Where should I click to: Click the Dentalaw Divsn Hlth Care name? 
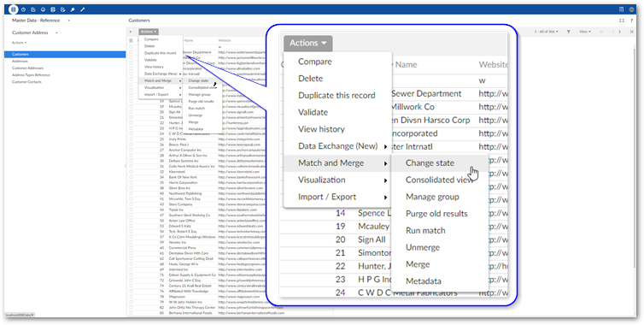click(x=189, y=253)
